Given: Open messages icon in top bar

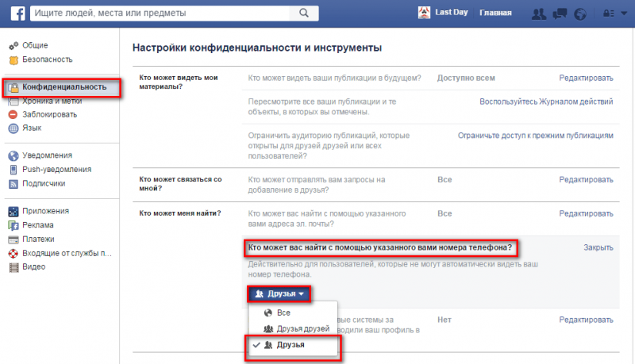Looking at the screenshot, I should click(560, 14).
